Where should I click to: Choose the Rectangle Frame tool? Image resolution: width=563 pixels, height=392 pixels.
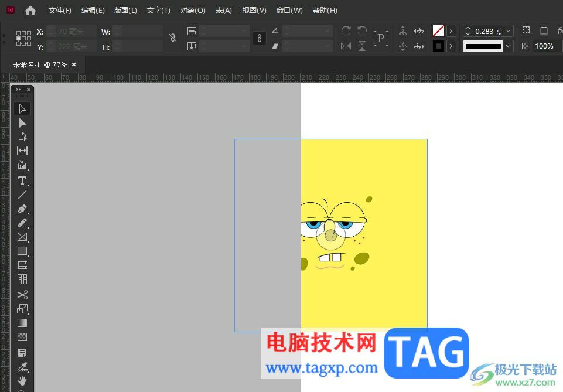[22, 237]
